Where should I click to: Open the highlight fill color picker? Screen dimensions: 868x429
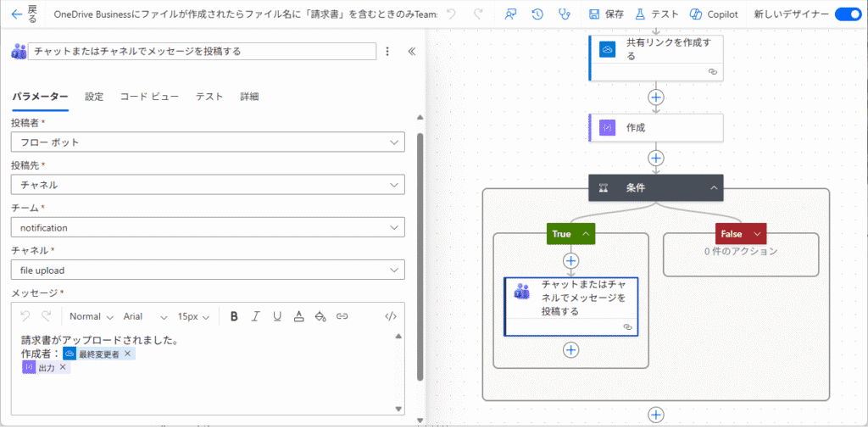(x=320, y=316)
